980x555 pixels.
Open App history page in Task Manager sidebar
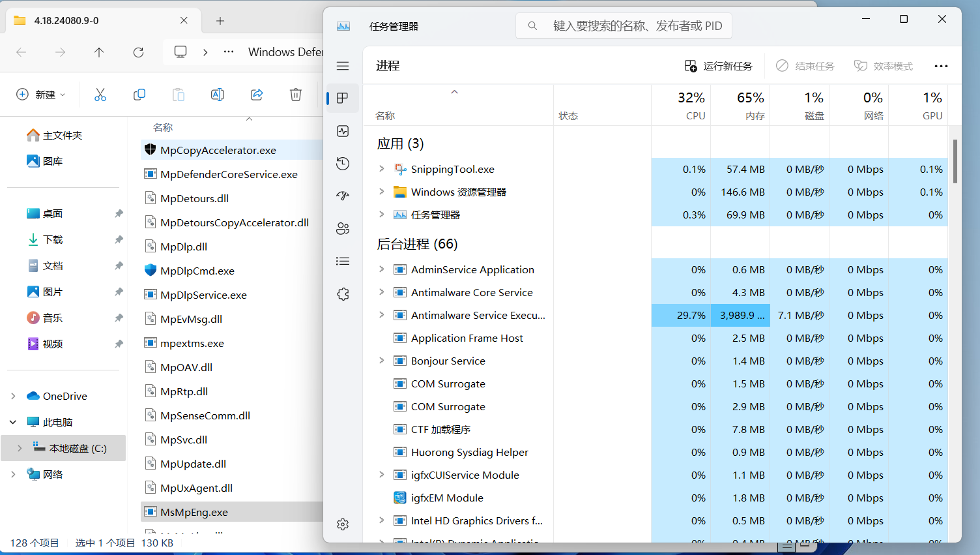343,163
